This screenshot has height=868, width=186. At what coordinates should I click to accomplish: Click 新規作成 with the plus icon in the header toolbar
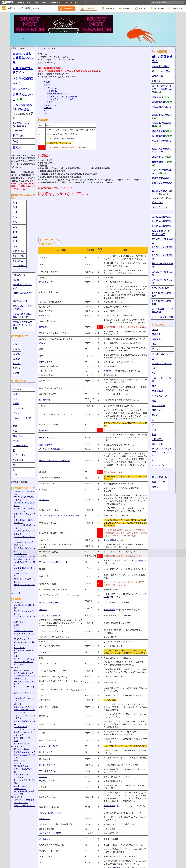coord(125,8)
